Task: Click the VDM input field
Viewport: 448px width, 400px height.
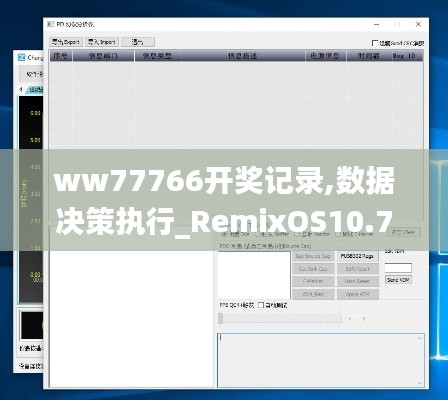Action: click(x=398, y=268)
